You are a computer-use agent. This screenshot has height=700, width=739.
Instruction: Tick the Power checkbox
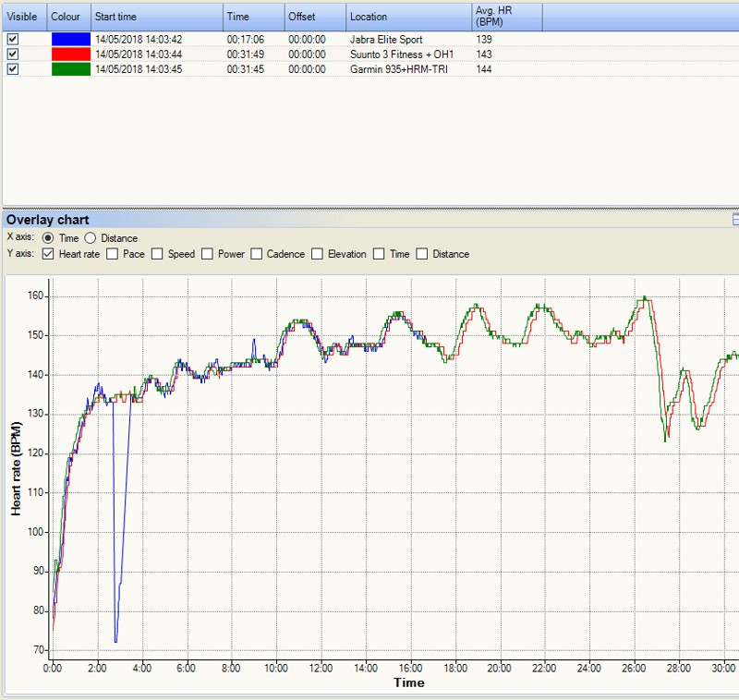[207, 254]
